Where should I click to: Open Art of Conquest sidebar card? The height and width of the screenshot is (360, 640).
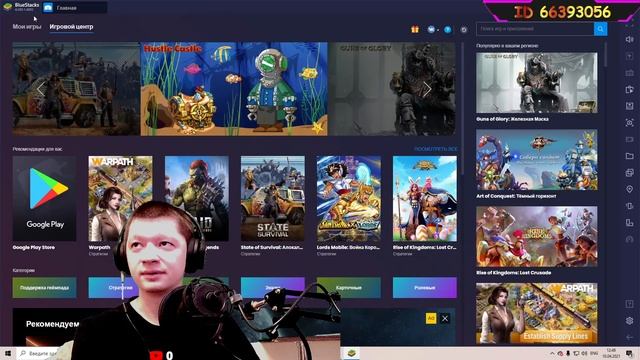coord(536,160)
